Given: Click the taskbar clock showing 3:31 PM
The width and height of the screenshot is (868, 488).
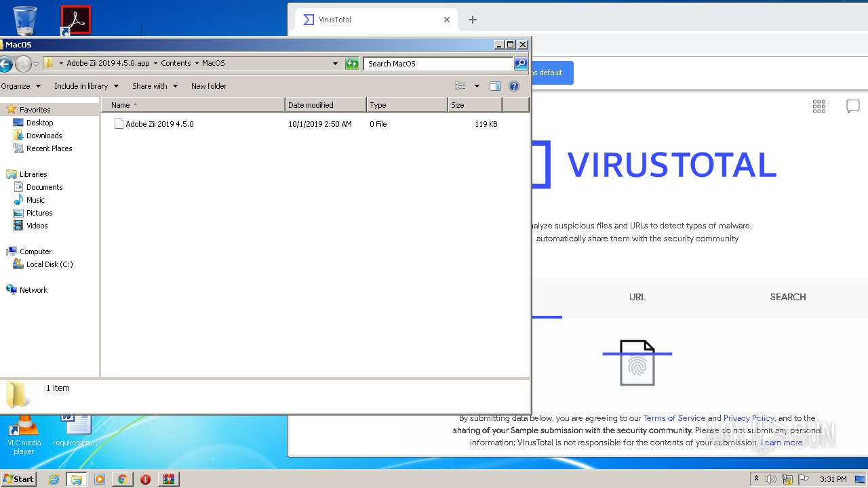Looking at the screenshot, I should pos(833,479).
